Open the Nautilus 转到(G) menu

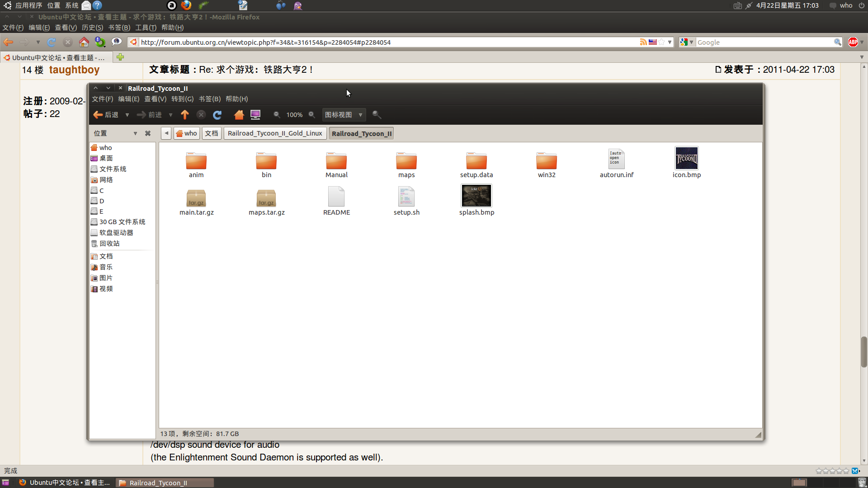[182, 99]
